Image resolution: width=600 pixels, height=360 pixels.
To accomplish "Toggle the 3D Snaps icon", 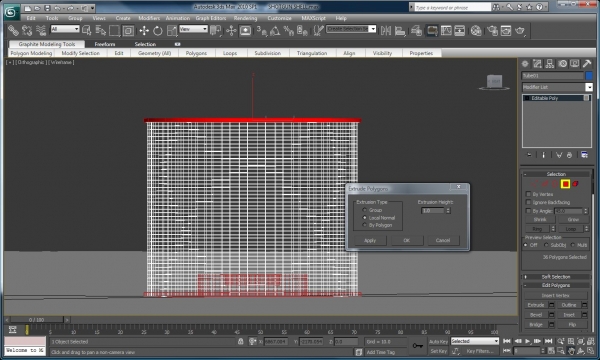I will click(x=262, y=30).
